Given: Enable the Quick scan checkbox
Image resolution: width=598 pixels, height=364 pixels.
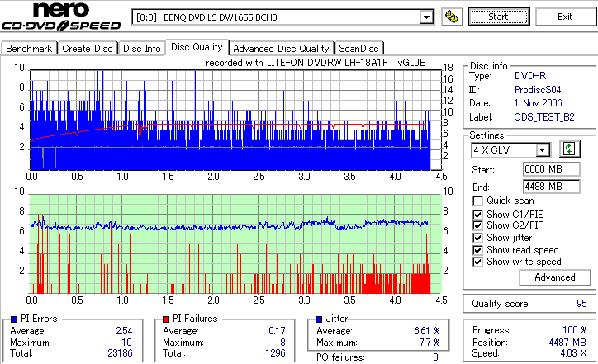Looking at the screenshot, I should pyautogui.click(x=477, y=201).
